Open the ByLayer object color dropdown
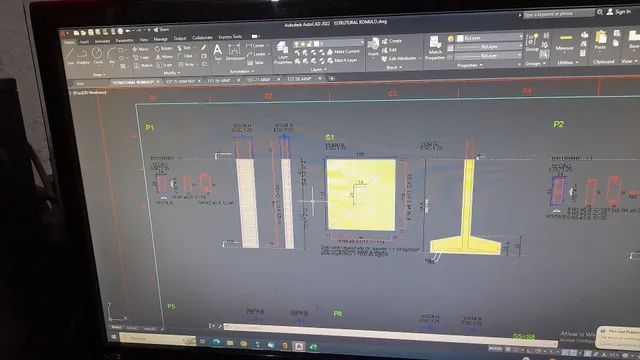The image size is (640, 360). [489, 38]
